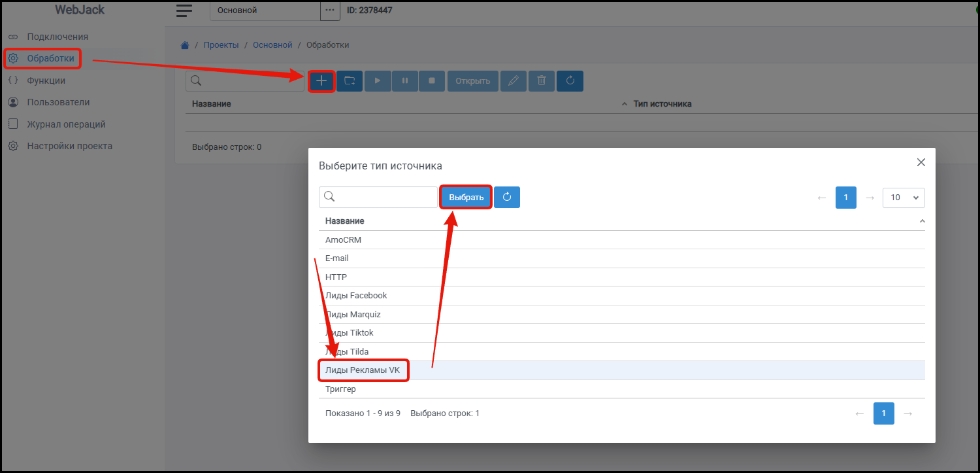Click next page arrow at dialog bottom

(x=908, y=414)
